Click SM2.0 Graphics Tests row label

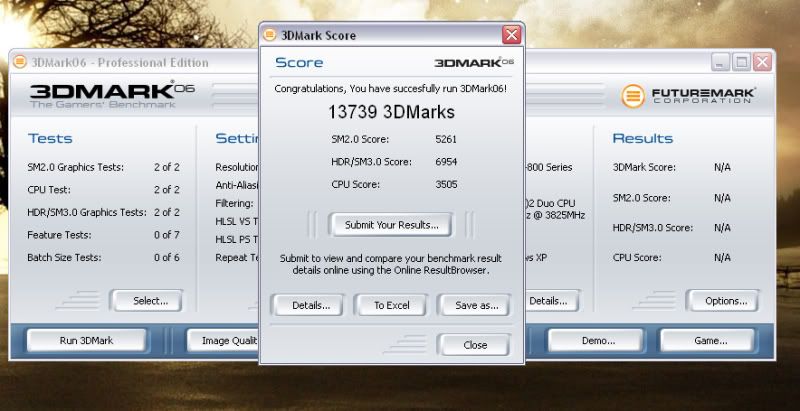[76, 167]
